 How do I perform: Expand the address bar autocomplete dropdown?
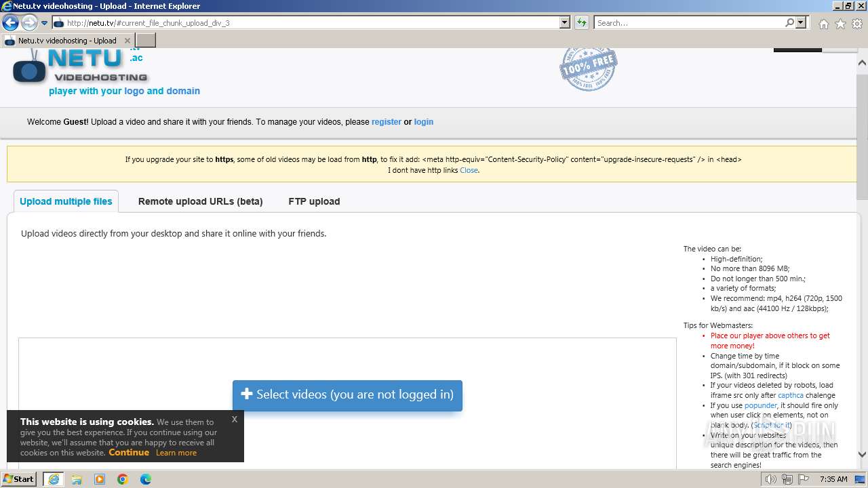pyautogui.click(x=565, y=23)
